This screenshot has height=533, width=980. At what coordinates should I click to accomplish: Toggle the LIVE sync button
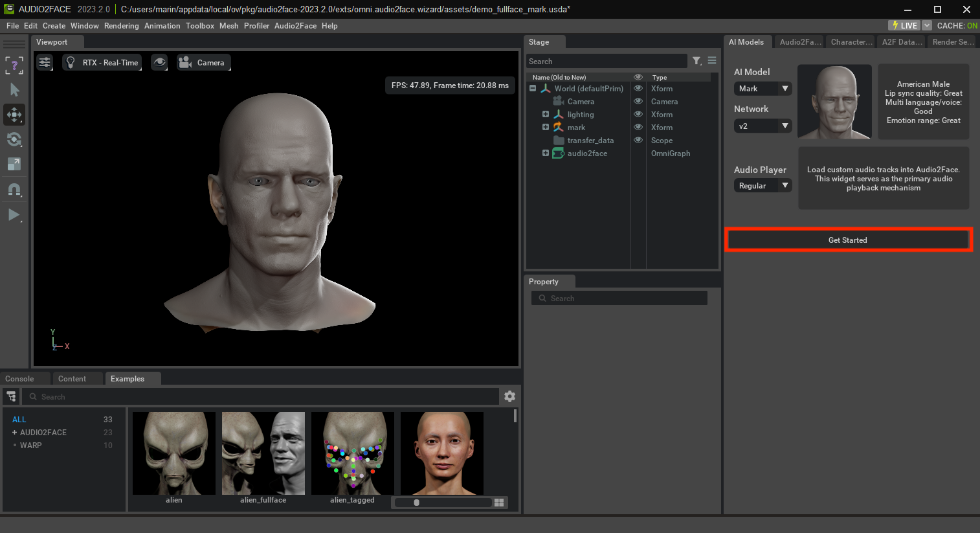pos(904,25)
